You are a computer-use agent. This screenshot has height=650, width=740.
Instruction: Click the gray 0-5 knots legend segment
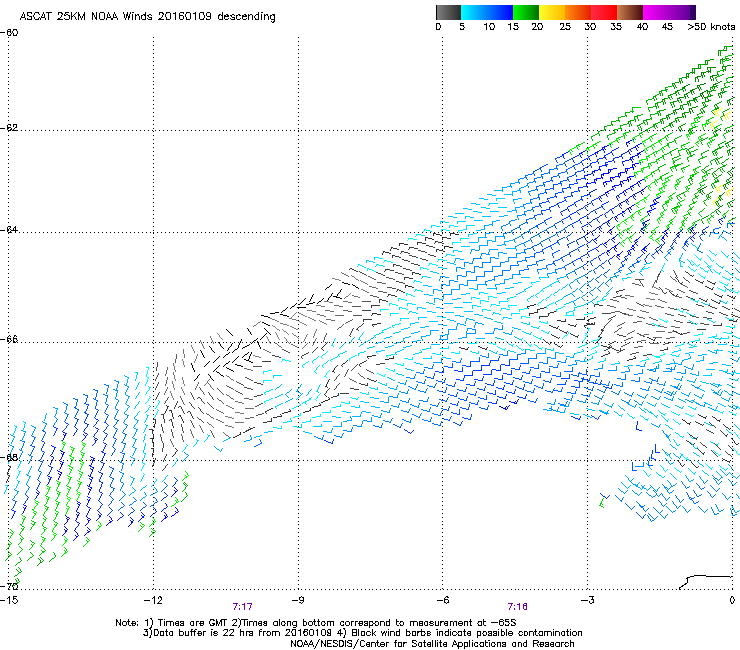click(448, 12)
